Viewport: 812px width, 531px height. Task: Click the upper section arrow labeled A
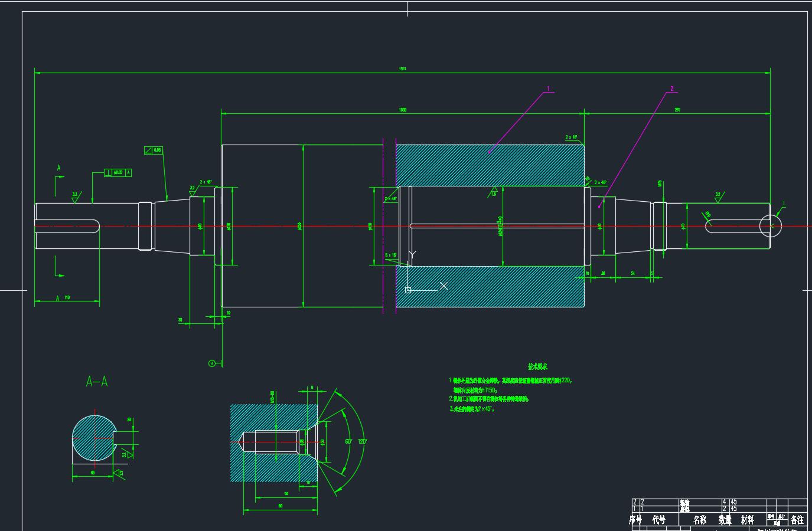(x=58, y=169)
